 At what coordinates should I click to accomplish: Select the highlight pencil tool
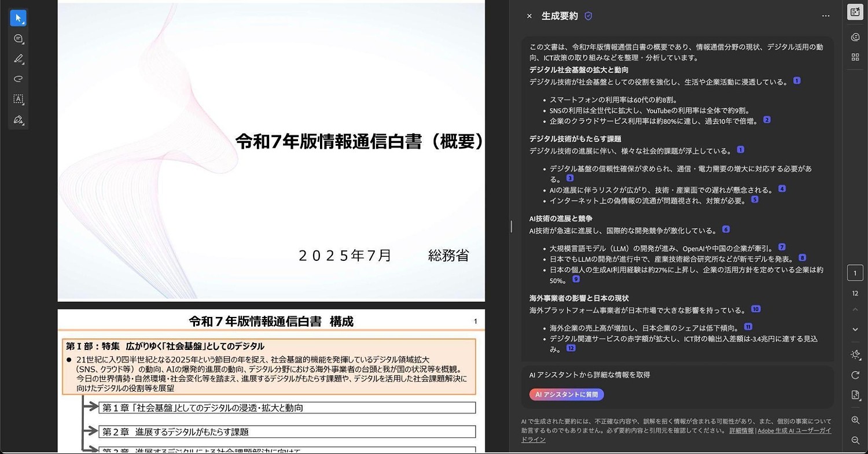coord(18,58)
